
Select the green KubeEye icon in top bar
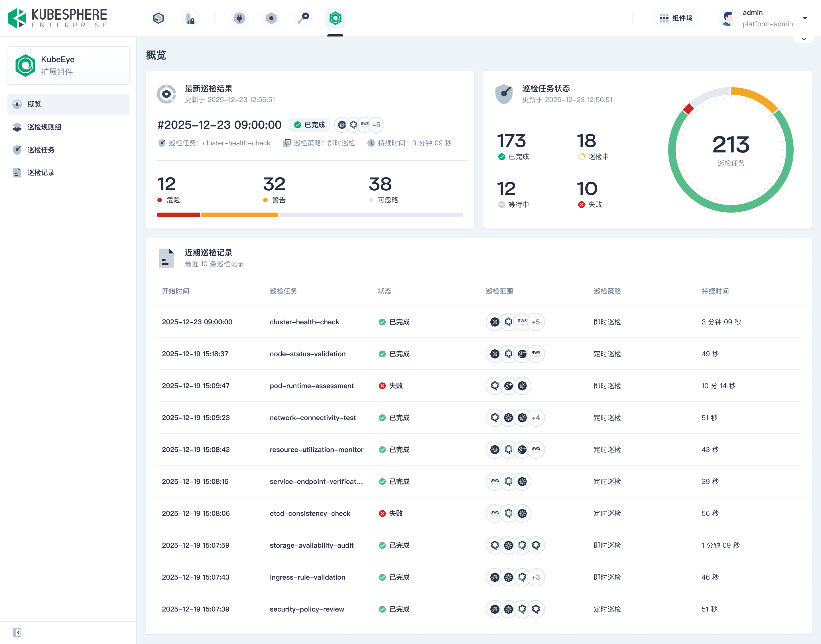(x=335, y=18)
